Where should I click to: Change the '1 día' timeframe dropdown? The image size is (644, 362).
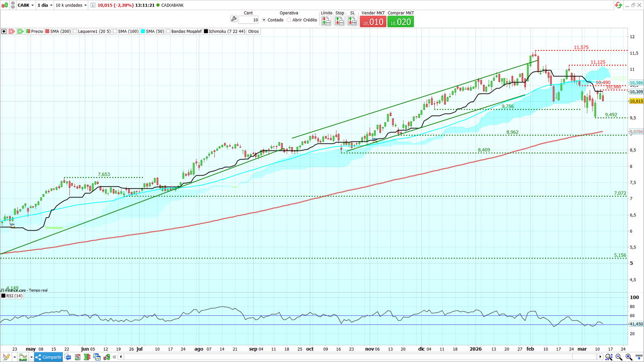click(45, 5)
